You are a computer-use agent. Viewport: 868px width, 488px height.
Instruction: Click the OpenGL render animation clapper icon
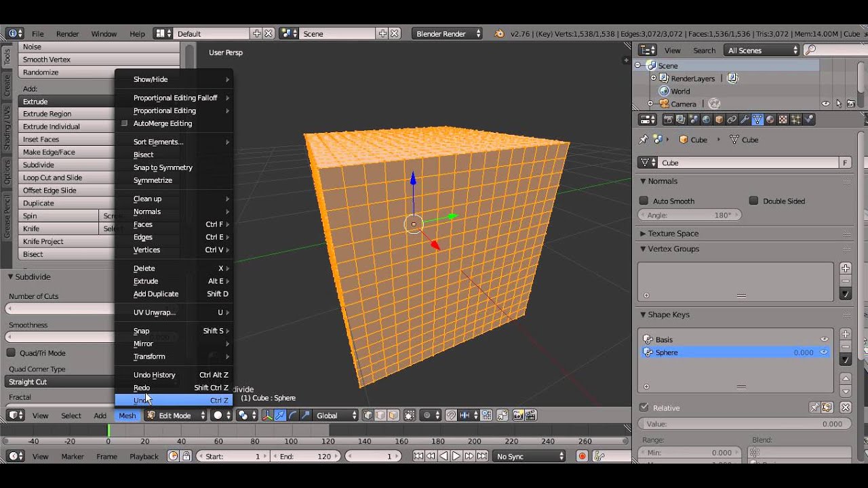point(531,415)
